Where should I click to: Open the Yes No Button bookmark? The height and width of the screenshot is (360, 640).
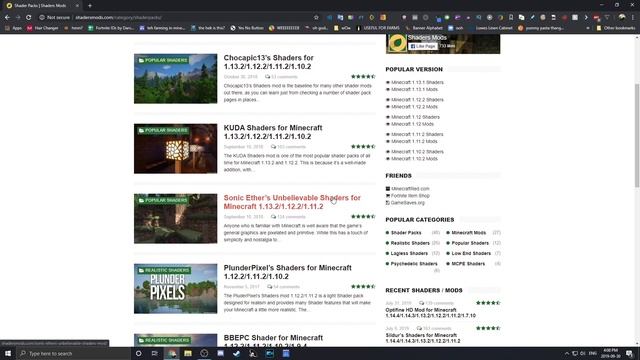coord(247,28)
